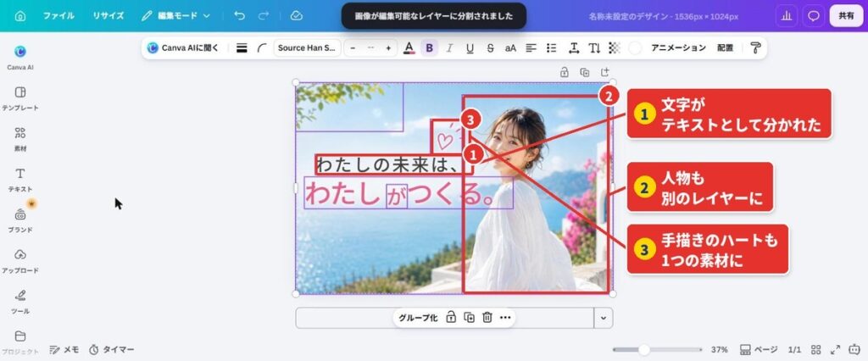The image size is (868, 361).
Task: Increase font size with the plus button
Action: click(388, 48)
